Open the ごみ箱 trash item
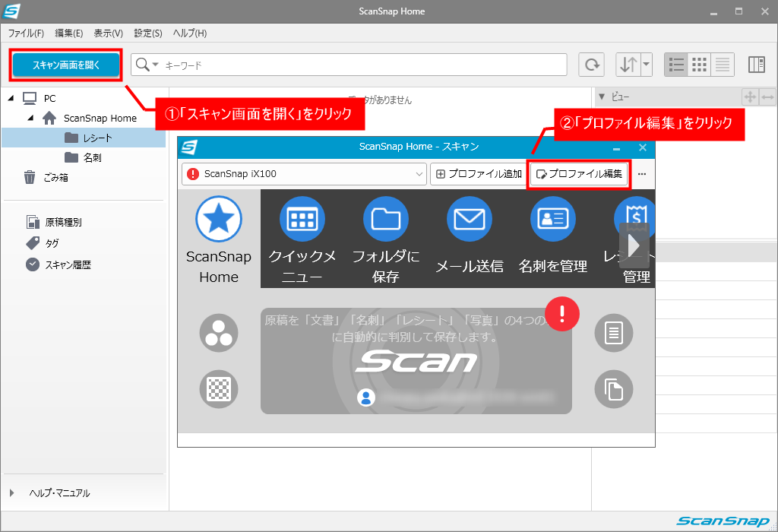The image size is (778, 532). [x=46, y=177]
